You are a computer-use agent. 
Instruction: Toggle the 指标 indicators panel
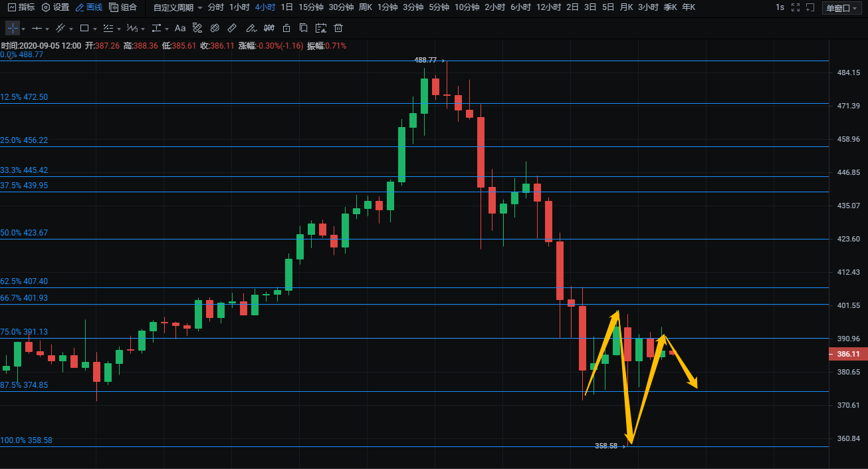[x=21, y=7]
